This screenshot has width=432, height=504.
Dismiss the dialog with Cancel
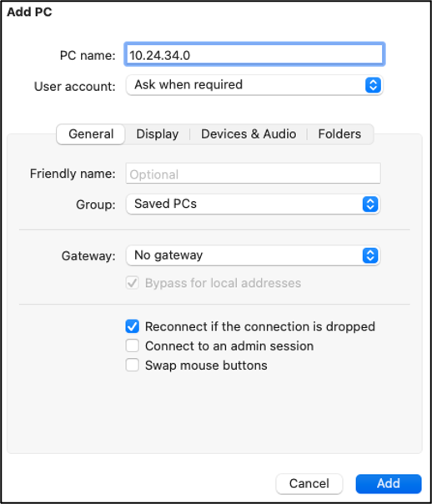(x=309, y=483)
